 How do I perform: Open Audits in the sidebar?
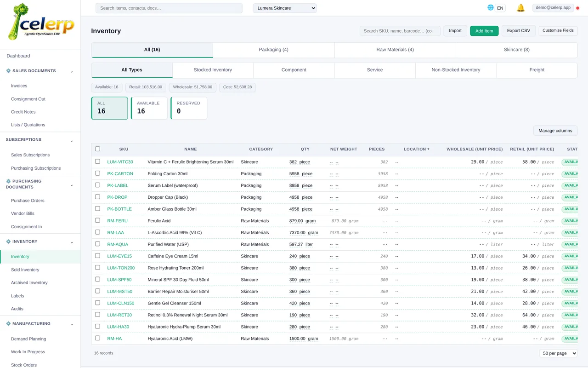(x=17, y=309)
